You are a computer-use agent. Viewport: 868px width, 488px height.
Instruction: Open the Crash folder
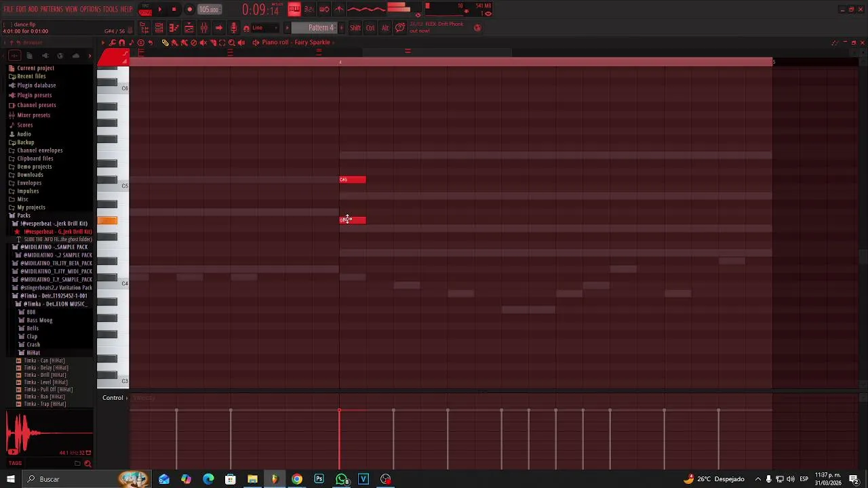point(33,344)
